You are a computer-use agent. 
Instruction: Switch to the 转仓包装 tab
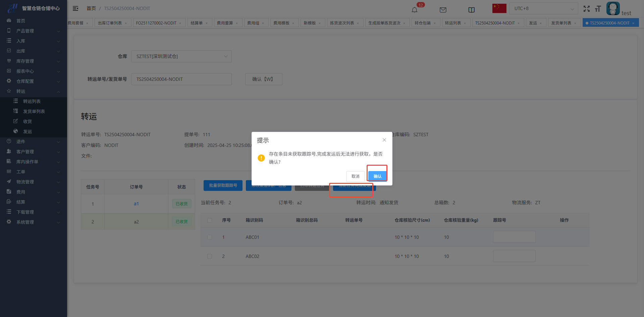click(422, 23)
